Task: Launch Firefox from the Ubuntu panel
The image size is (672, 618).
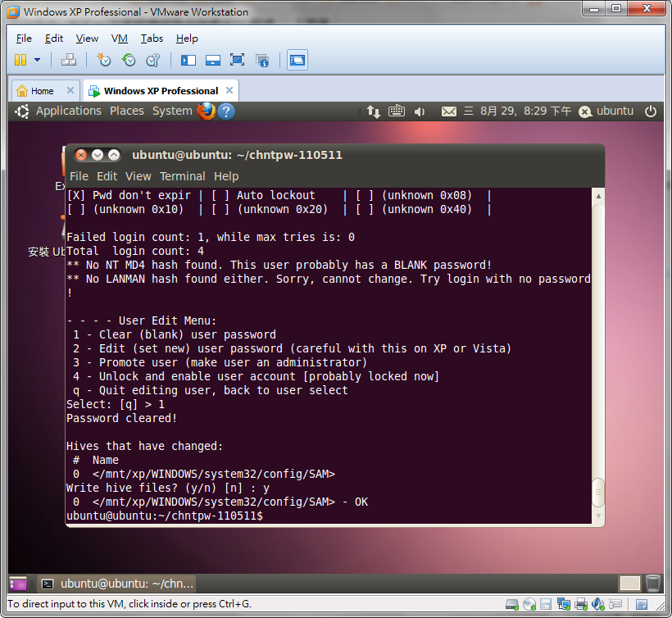Action: pyautogui.click(x=207, y=111)
